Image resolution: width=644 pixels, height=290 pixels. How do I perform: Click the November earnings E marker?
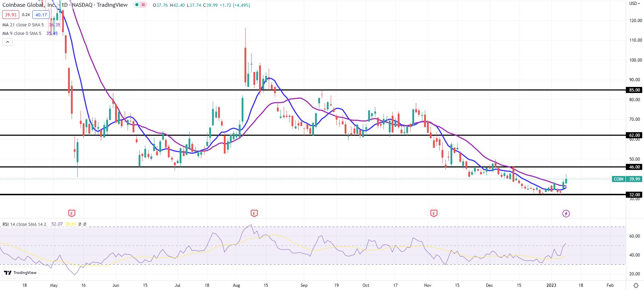pos(434,213)
